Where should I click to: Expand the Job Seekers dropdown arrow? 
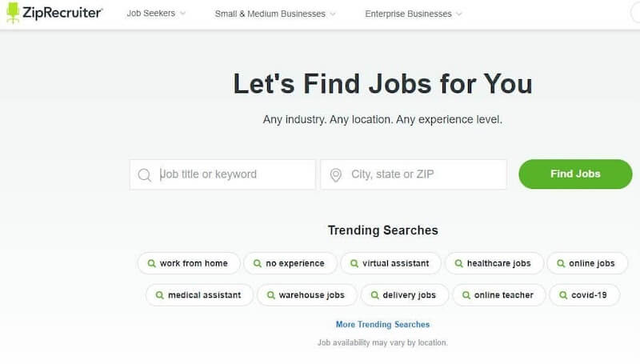pos(183,14)
